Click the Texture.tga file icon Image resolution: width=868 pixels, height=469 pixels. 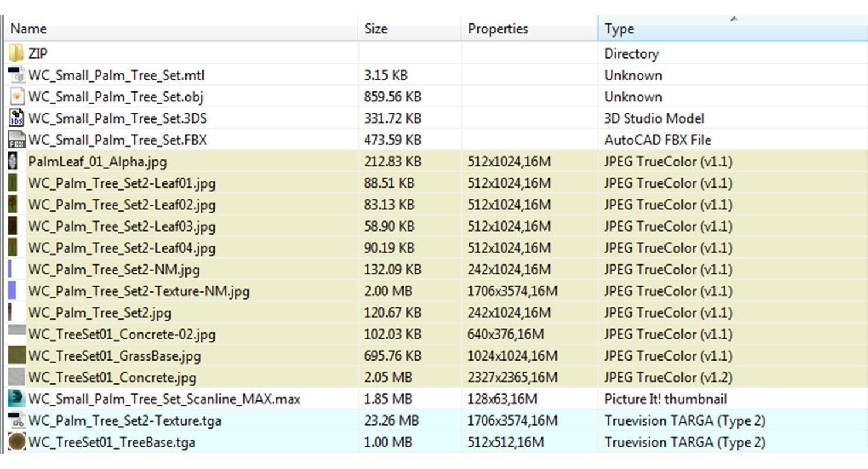click(16, 421)
